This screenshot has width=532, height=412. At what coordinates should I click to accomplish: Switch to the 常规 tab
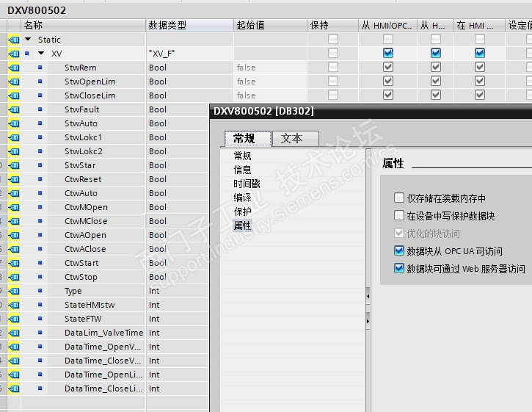point(248,138)
